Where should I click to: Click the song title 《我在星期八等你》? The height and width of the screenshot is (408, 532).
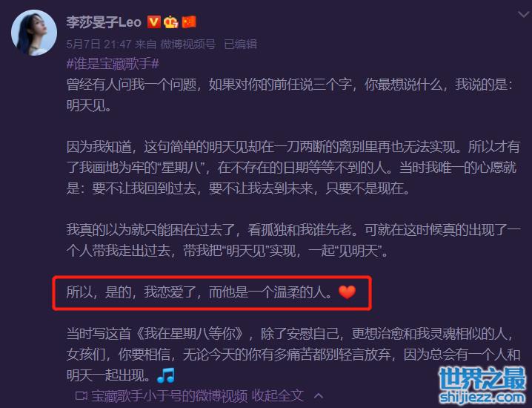coord(190,334)
